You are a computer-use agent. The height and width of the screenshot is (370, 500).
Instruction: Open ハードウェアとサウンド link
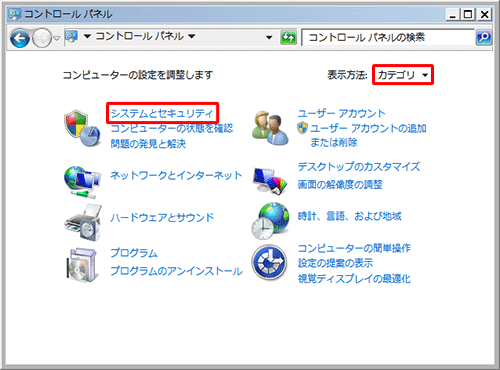[162, 217]
